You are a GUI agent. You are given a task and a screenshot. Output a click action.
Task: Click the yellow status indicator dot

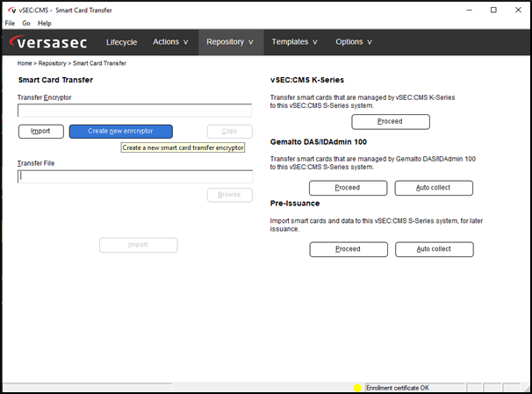click(357, 388)
